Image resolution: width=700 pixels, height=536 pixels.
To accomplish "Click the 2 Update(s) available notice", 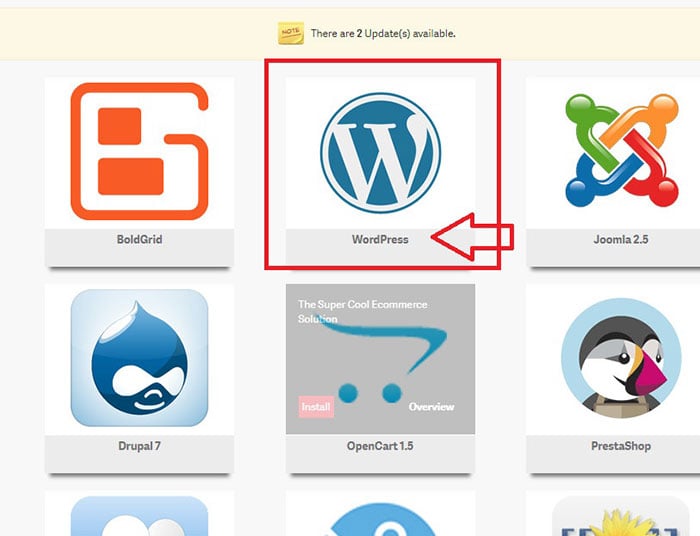I will pos(383,33).
